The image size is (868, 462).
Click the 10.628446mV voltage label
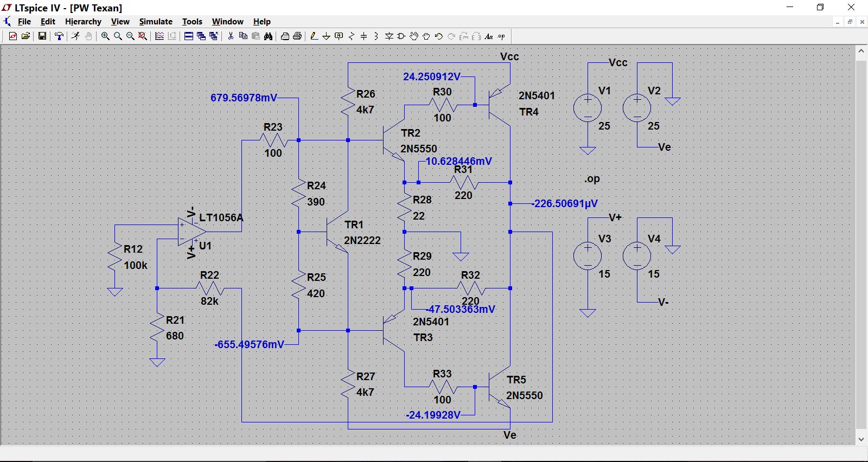point(458,161)
